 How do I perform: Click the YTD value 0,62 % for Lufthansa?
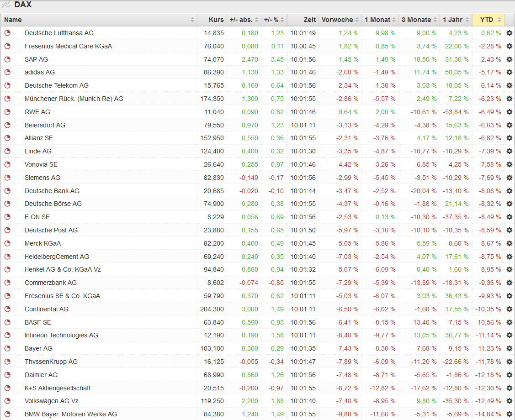(491, 33)
